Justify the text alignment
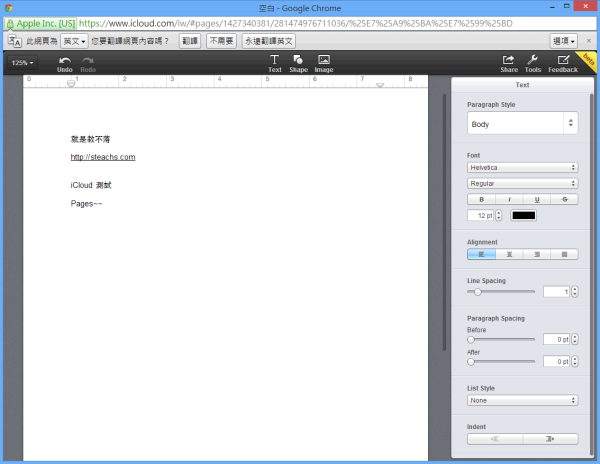 (x=564, y=254)
